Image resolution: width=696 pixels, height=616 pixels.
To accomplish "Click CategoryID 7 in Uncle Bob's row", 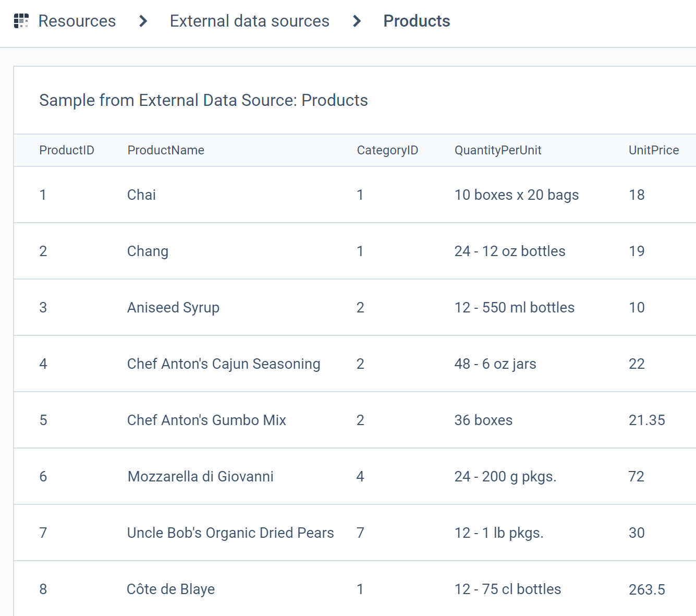I will click(x=360, y=533).
